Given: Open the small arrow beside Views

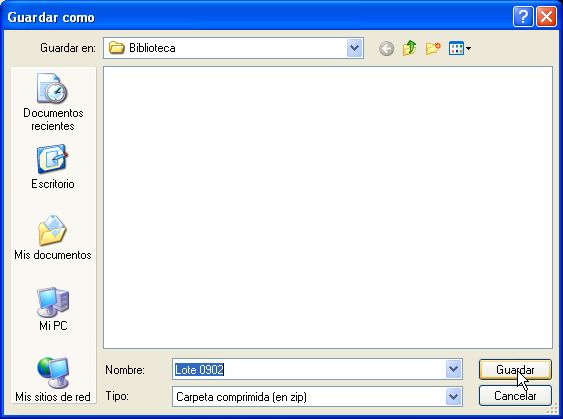Looking at the screenshot, I should point(469,48).
